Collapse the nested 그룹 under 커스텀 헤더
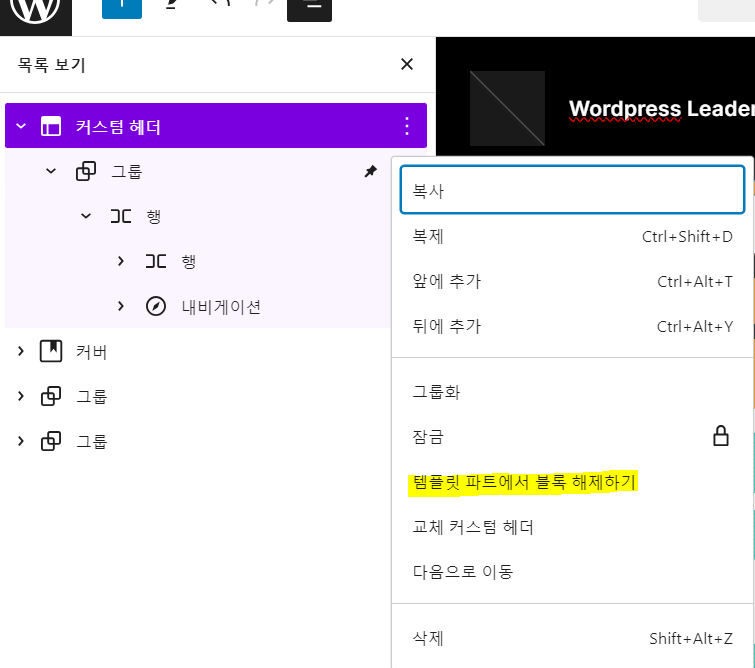755x668 pixels. point(51,172)
